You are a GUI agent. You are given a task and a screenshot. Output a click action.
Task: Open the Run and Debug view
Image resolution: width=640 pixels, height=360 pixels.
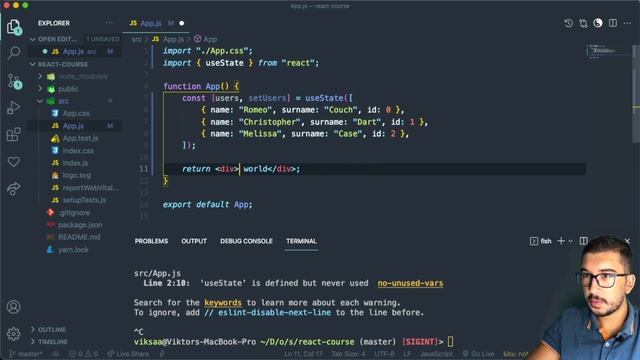point(13,108)
